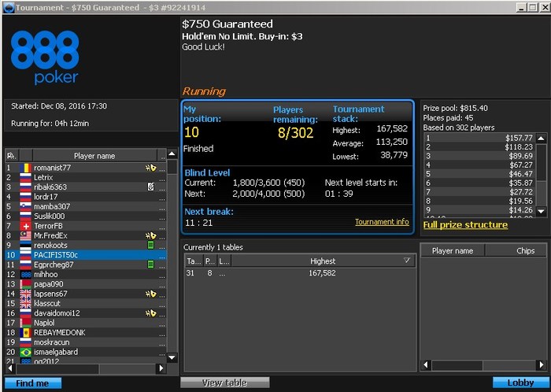
Task: Click the chips panel Player name header
Action: click(453, 250)
